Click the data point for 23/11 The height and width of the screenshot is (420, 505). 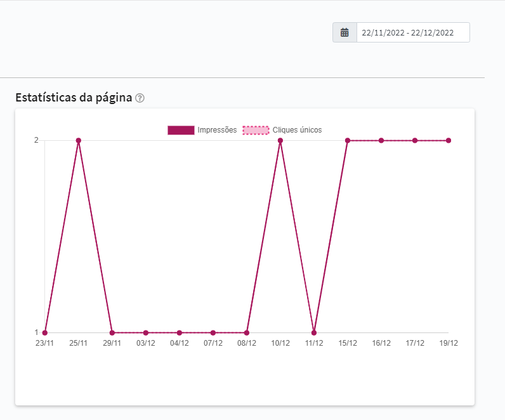click(45, 332)
